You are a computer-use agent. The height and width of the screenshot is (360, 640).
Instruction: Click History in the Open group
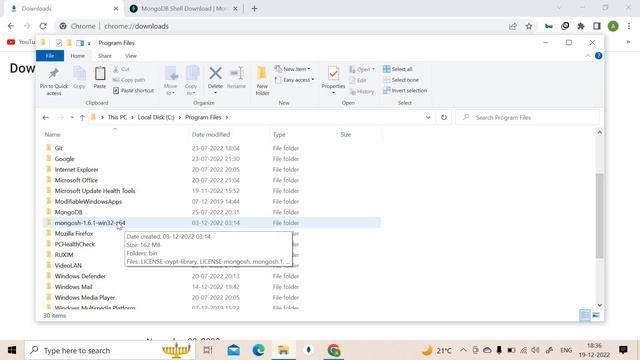click(362, 91)
